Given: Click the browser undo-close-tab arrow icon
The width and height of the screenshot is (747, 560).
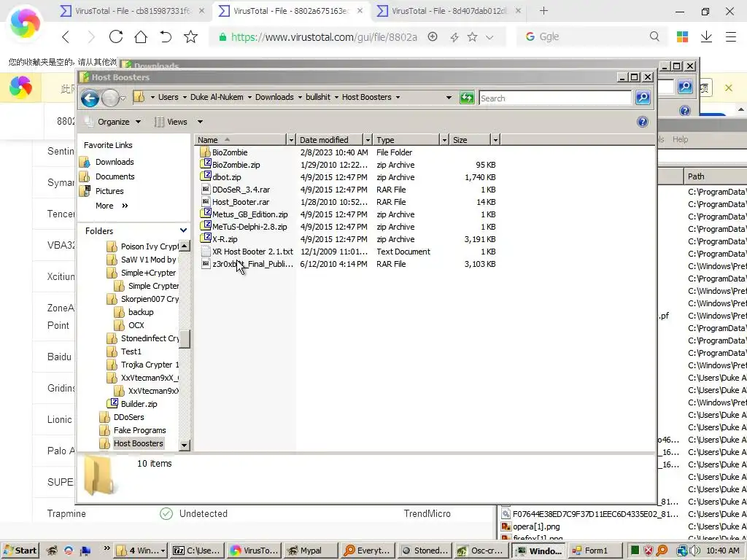Looking at the screenshot, I should [x=166, y=36].
